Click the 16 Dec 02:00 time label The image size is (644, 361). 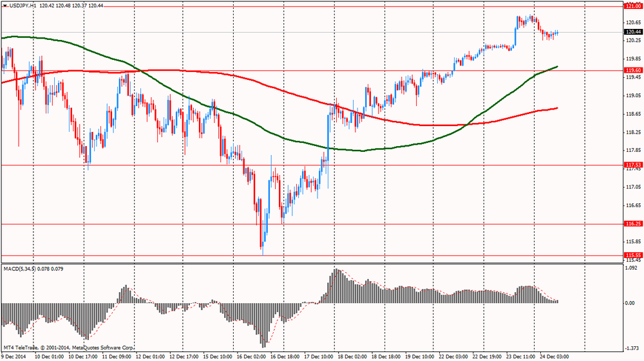point(251,357)
